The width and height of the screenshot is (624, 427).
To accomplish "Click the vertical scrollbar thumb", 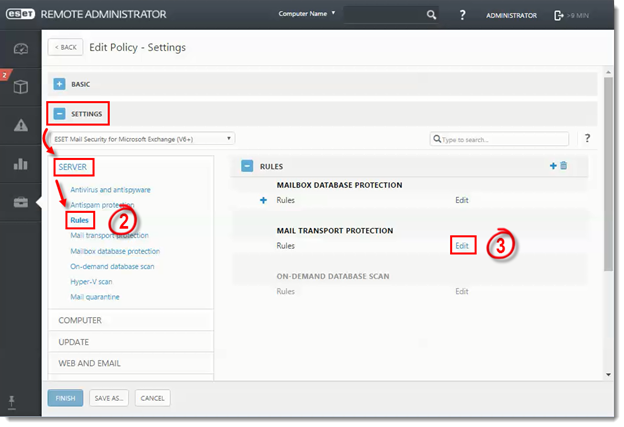I will tap(608, 174).
